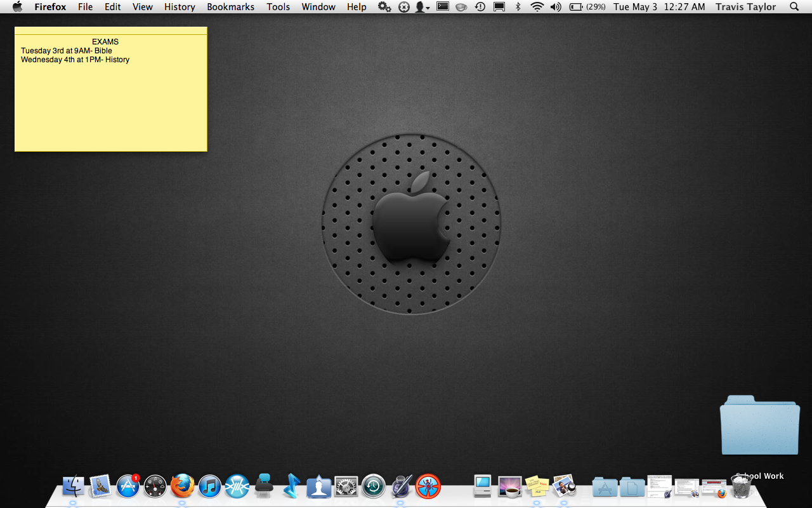Open the Firefox application menu
The image size is (812, 508).
50,7
